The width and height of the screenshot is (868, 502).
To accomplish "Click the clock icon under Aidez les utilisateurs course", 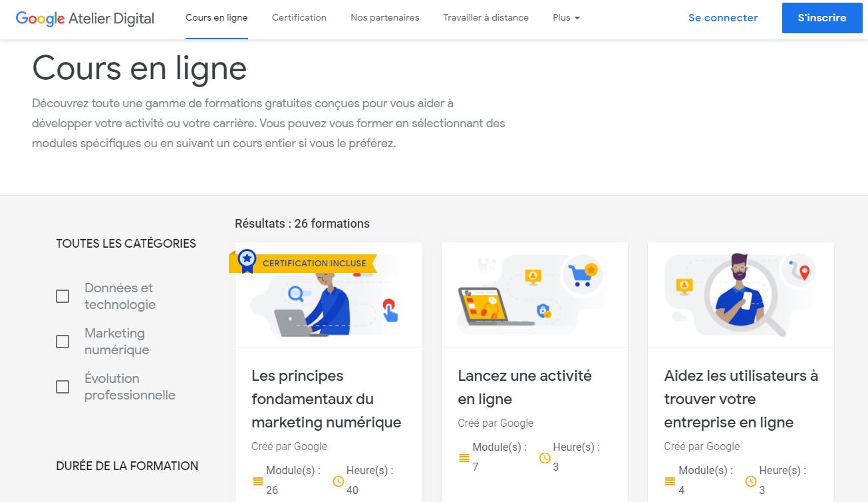I will (x=752, y=481).
